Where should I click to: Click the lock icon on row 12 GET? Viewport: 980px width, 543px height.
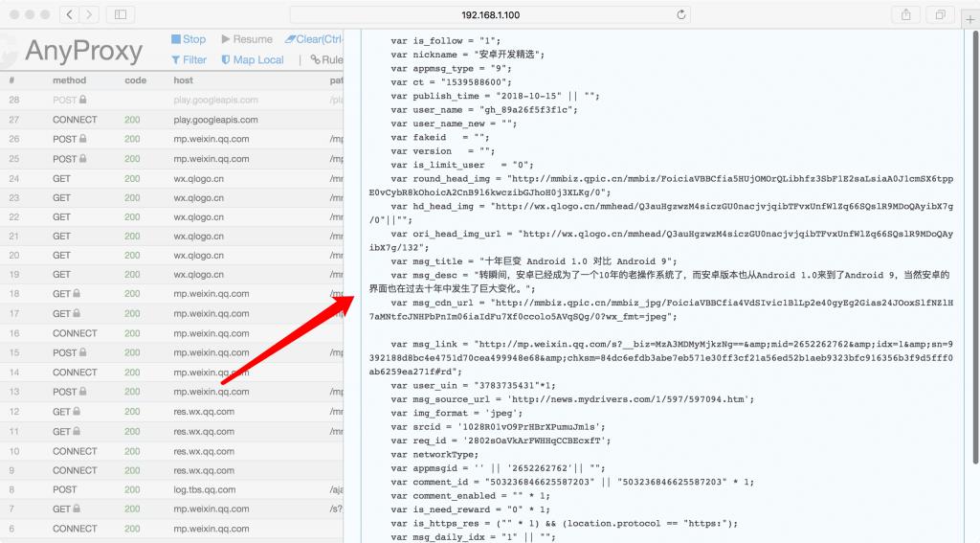click(x=77, y=411)
